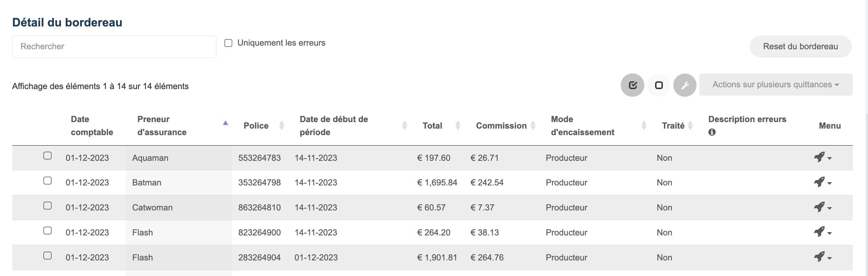
Task: Enable the Uniquement les erreurs checkbox
Action: point(228,43)
